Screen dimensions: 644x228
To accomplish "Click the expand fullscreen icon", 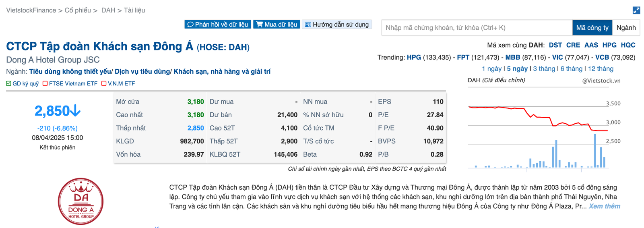I will pyautogui.click(x=636, y=10).
